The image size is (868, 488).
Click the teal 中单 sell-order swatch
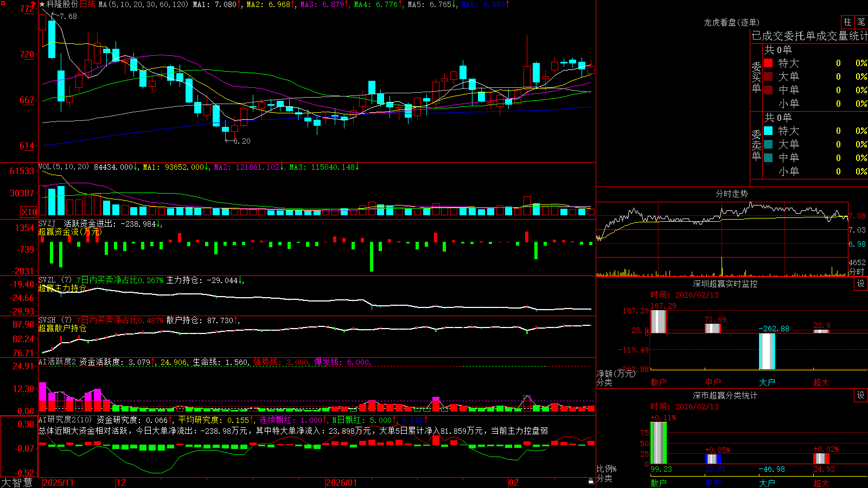768,158
